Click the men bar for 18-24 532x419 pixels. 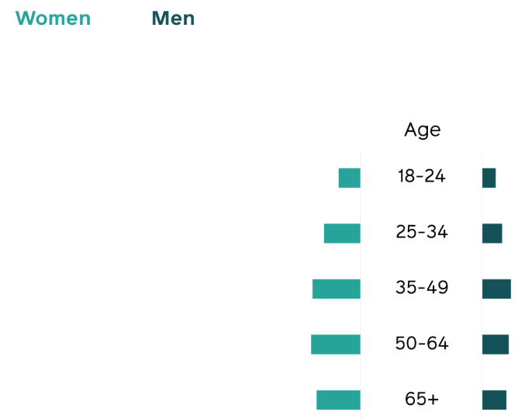pyautogui.click(x=489, y=178)
